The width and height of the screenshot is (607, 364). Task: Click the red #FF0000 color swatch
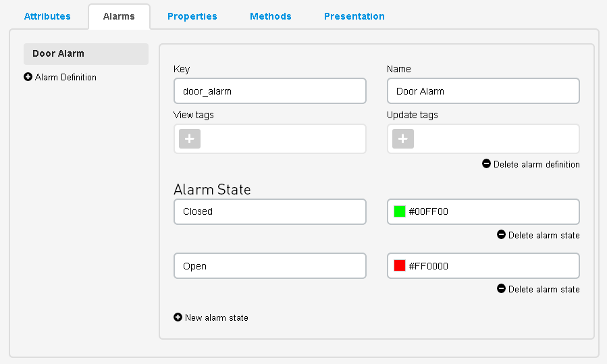click(399, 266)
